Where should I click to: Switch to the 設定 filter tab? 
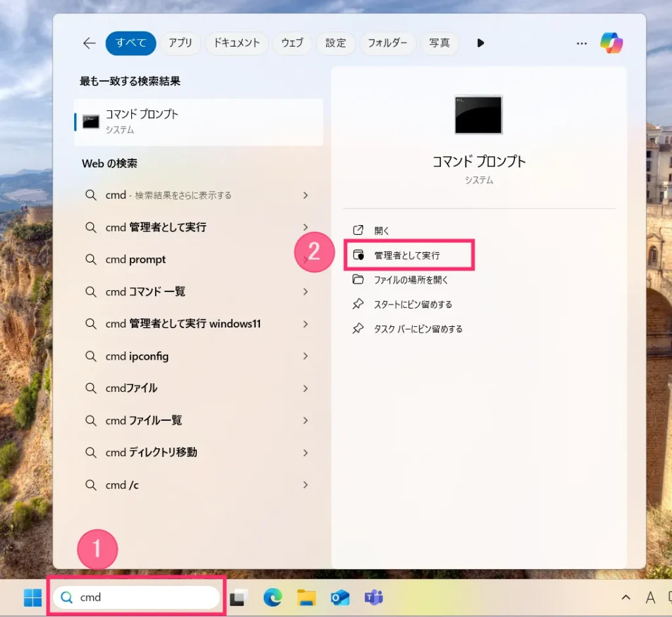pos(335,43)
